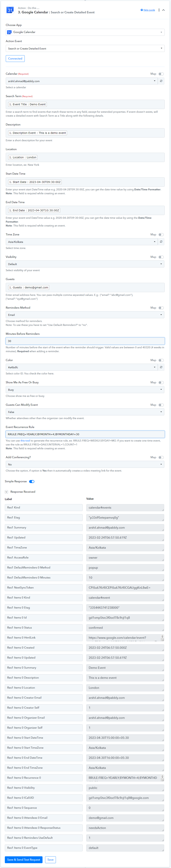The height and width of the screenshot is (868, 171).
Task: Toggle the Calendar Map switch
Action: point(161,74)
